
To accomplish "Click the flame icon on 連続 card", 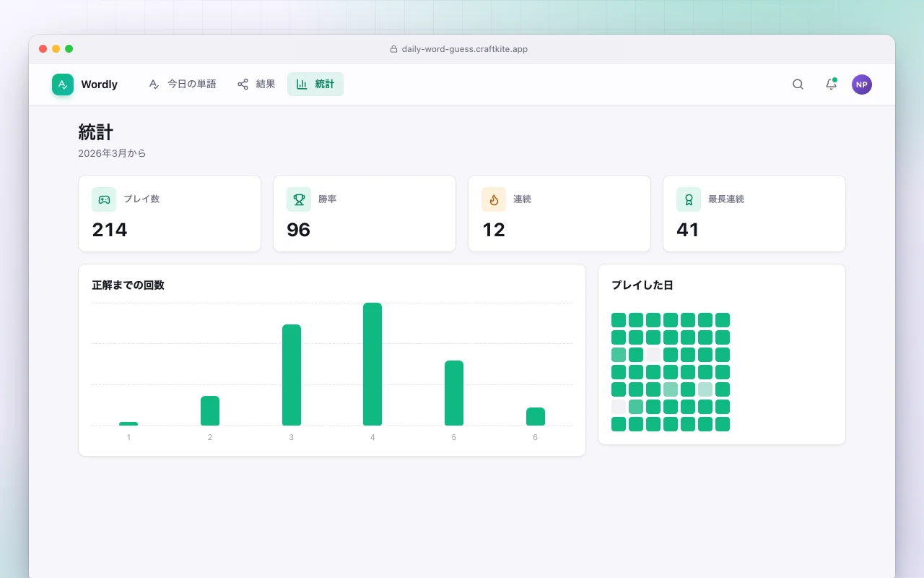I will [x=494, y=199].
